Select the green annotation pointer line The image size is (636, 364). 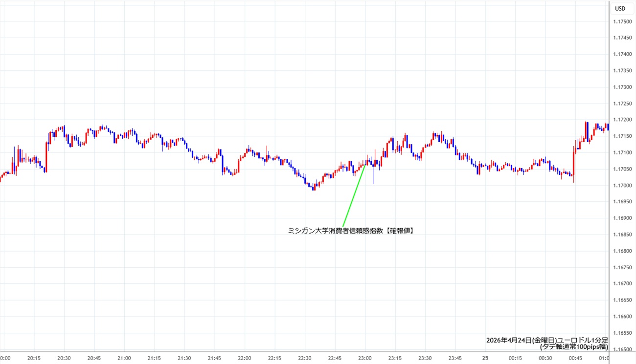click(354, 195)
